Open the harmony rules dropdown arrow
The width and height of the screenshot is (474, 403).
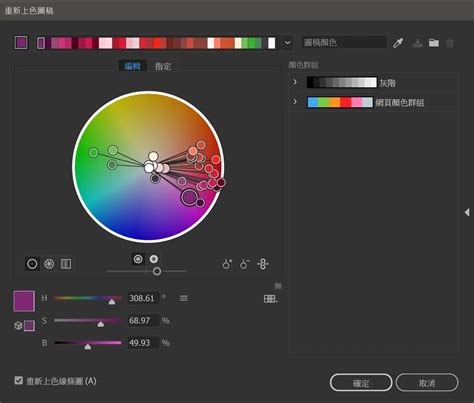click(x=287, y=43)
